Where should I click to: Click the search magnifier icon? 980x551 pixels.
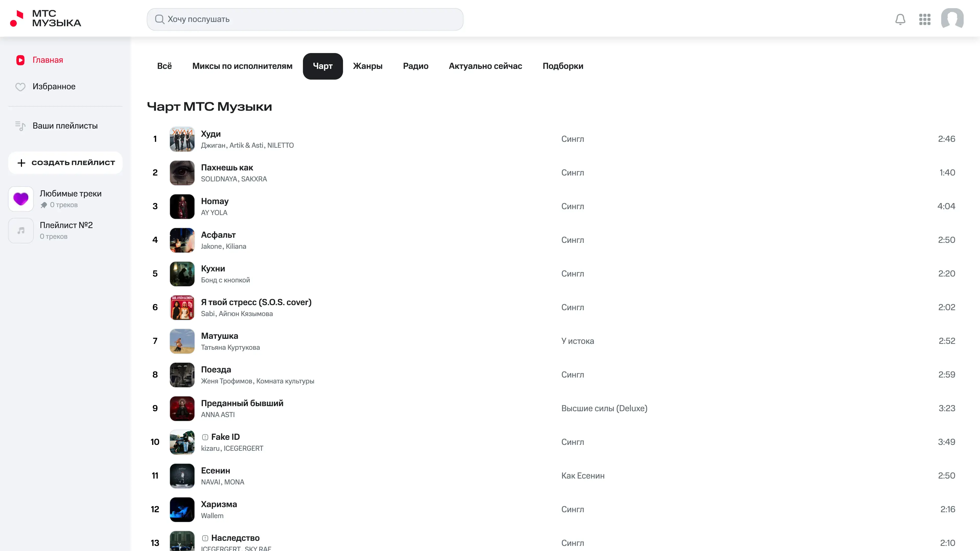point(160,19)
